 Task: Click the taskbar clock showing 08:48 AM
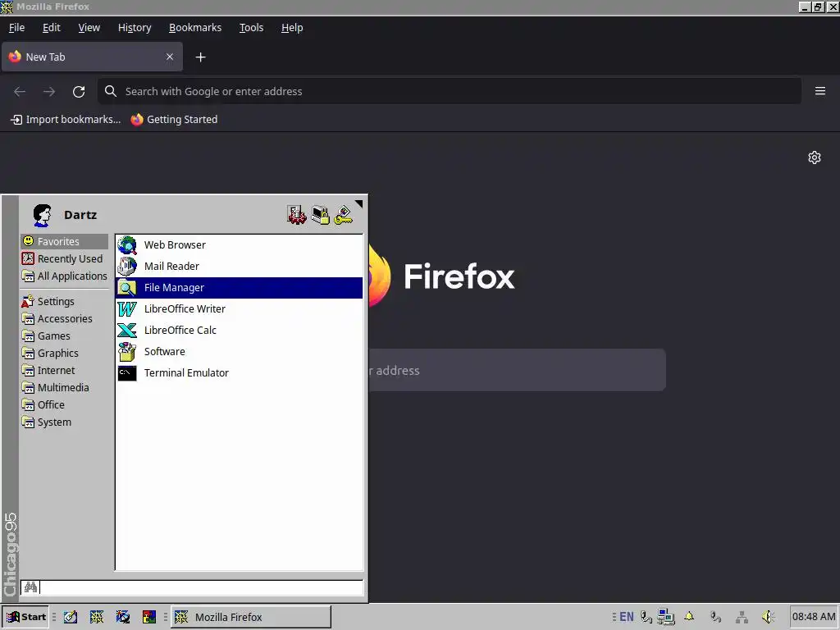[x=813, y=617]
